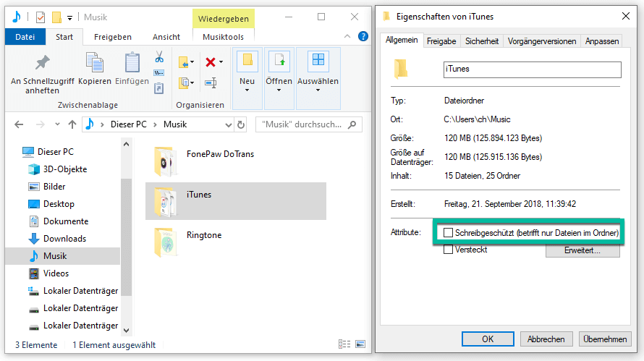Select the Ringtone folder icon

[x=166, y=242]
